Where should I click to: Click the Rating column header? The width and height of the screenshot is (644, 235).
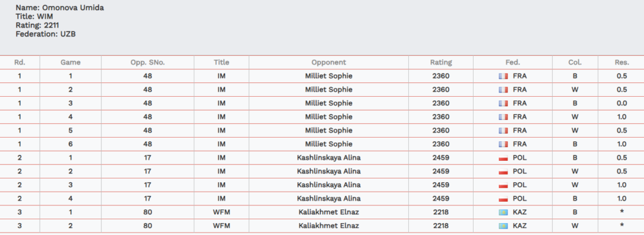click(x=441, y=62)
